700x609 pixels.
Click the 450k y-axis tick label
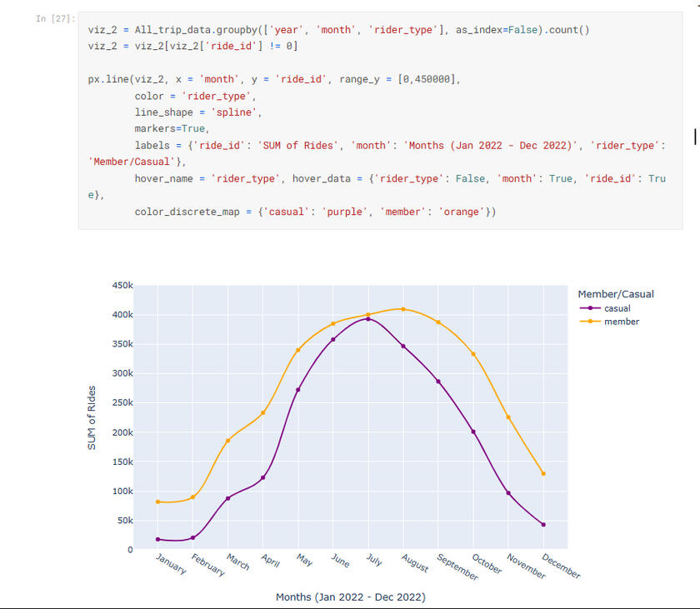coord(122,286)
